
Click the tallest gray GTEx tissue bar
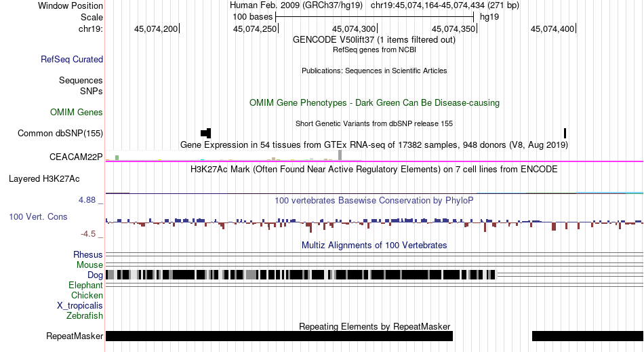pyautogui.click(x=340, y=155)
